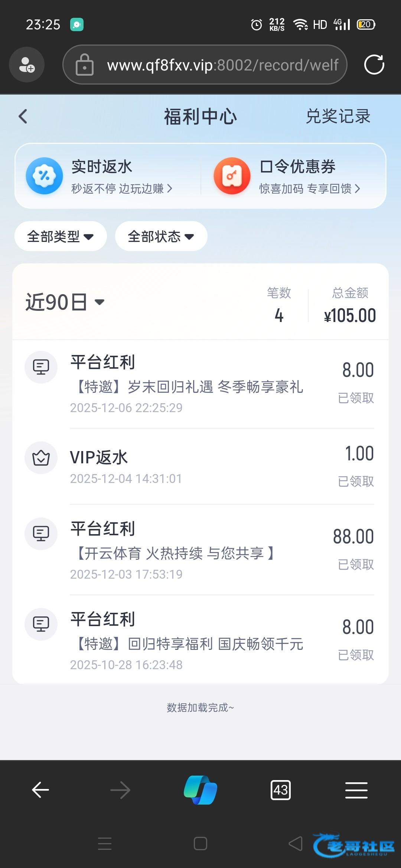Open the 岁末回归礼遇 平台红利 record
This screenshot has height=868, width=401.
pos(200,384)
